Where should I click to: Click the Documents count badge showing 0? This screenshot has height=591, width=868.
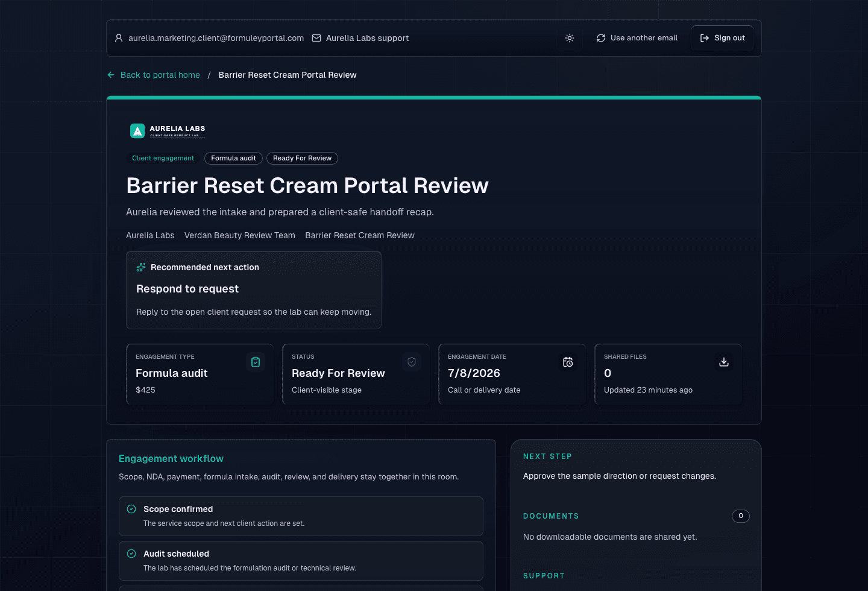[741, 516]
